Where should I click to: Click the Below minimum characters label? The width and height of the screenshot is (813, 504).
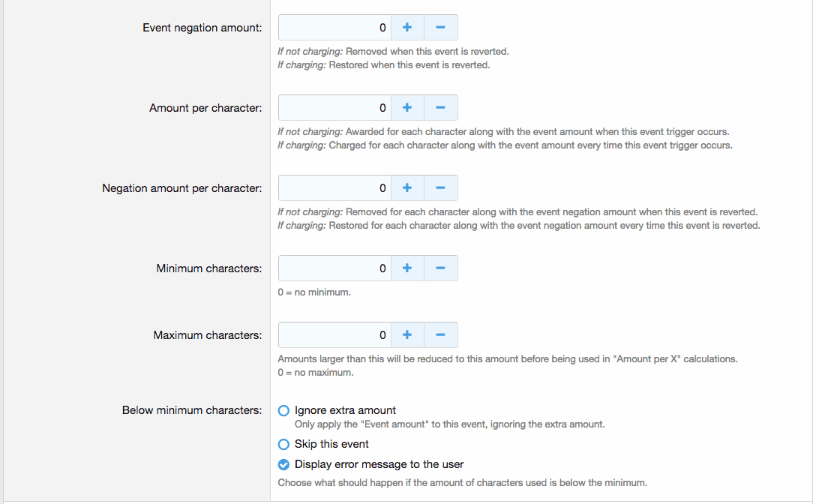click(192, 411)
